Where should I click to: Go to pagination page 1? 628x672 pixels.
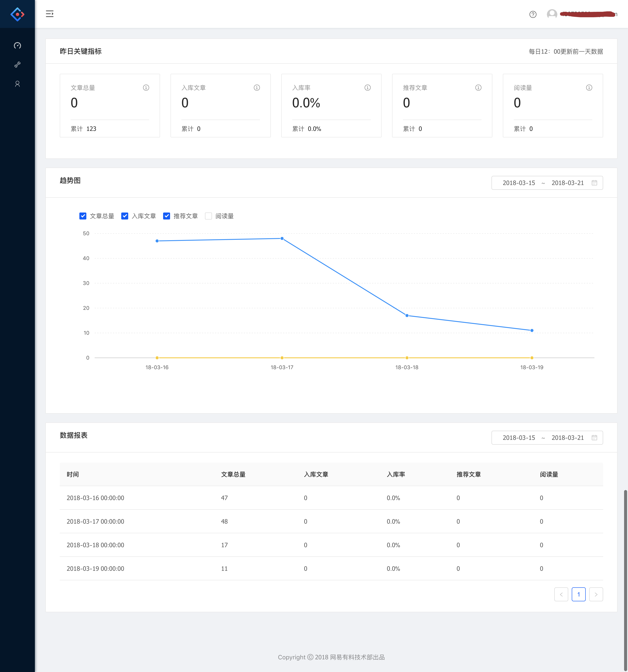tap(578, 595)
